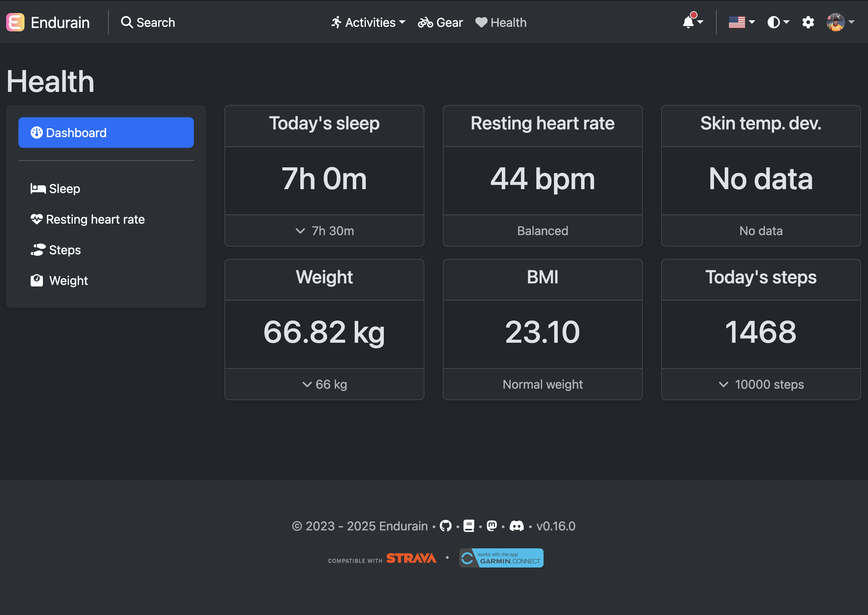The image size is (868, 615).
Task: Open the Activities menu
Action: point(367,22)
